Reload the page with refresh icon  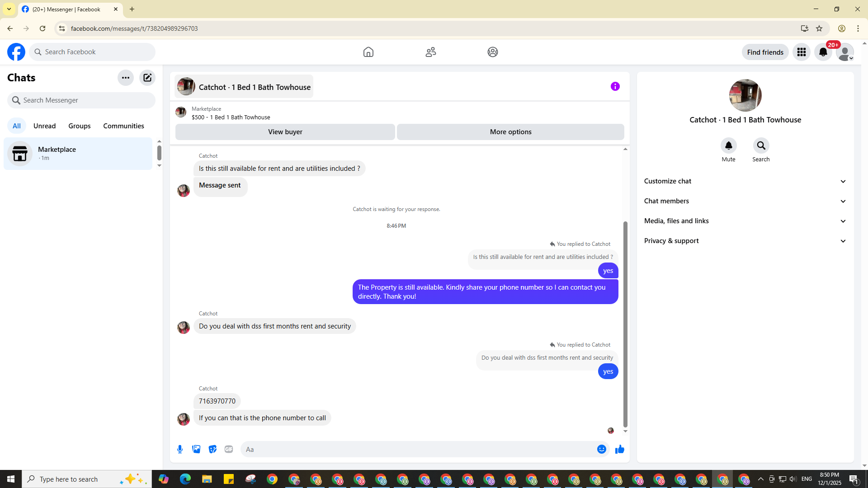(x=42, y=28)
